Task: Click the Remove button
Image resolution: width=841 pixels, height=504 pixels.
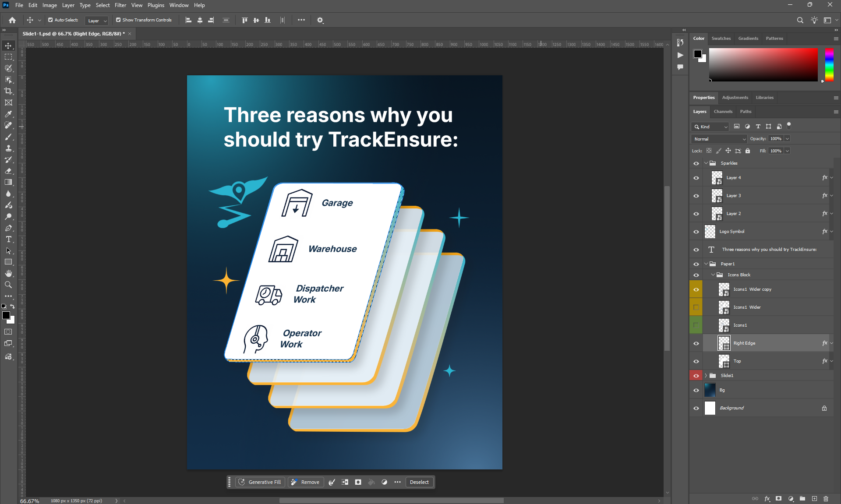Action: [x=306, y=482]
